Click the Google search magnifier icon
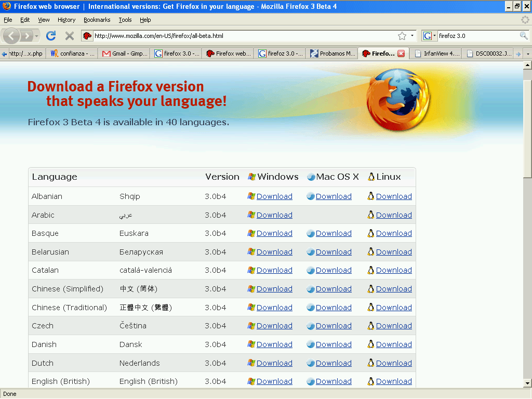This screenshot has width=532, height=399. [523, 36]
